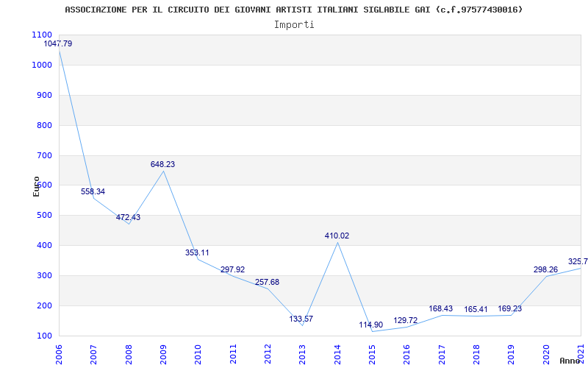This screenshot has height=368, width=588.
Task: Click the 300 y-axis label
Action: pos(44,275)
